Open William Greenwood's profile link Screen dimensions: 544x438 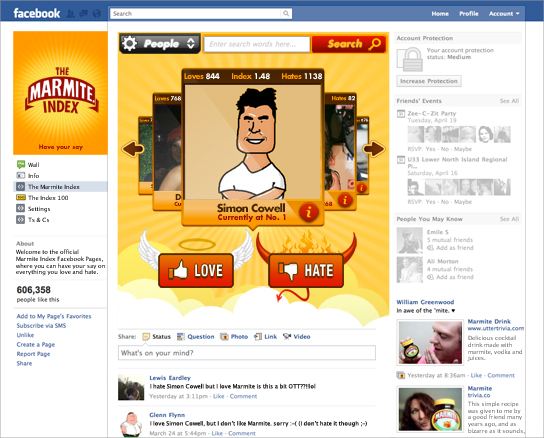[x=425, y=302]
